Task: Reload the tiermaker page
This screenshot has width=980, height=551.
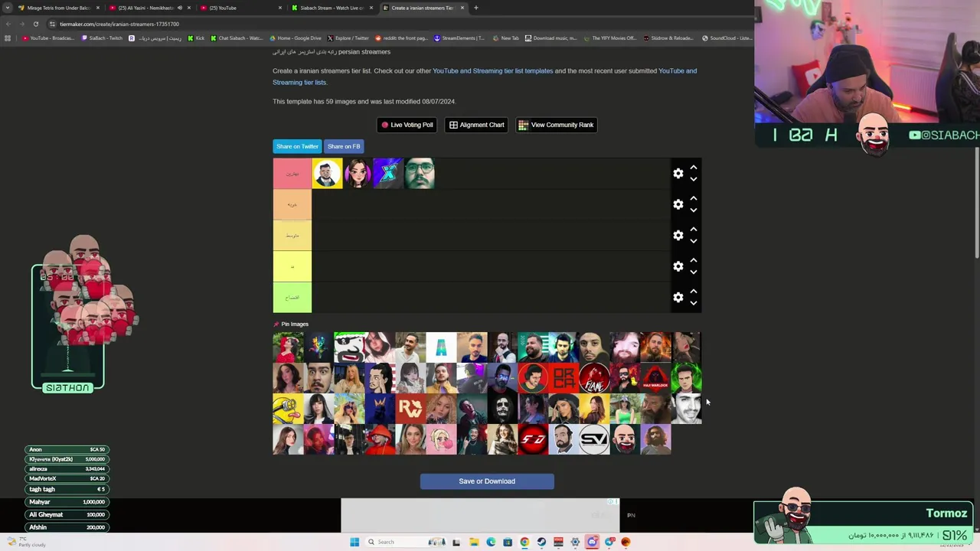Action: click(35, 24)
